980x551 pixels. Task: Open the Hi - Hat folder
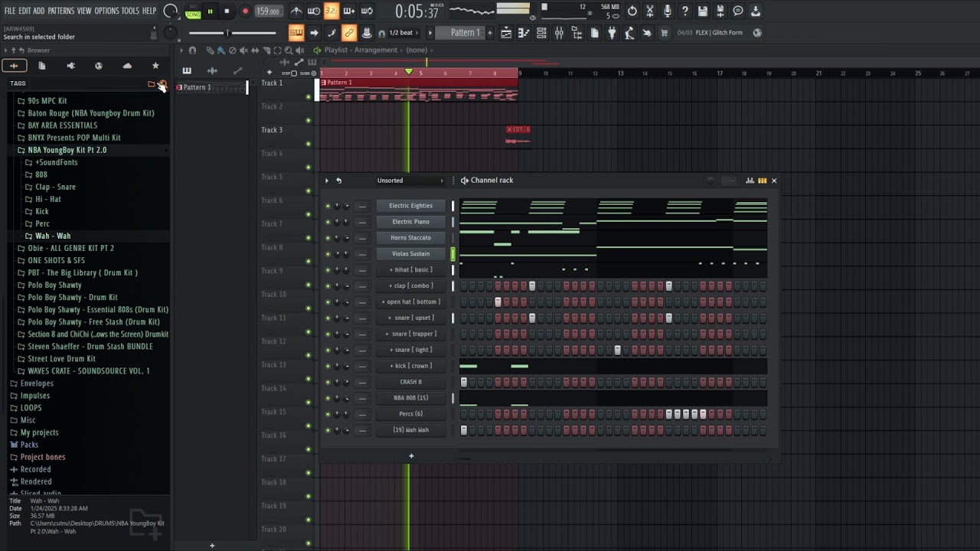[48, 199]
